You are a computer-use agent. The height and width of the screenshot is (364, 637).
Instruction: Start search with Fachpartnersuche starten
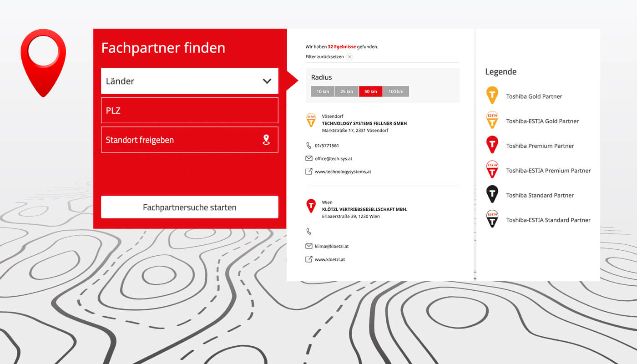point(189,207)
